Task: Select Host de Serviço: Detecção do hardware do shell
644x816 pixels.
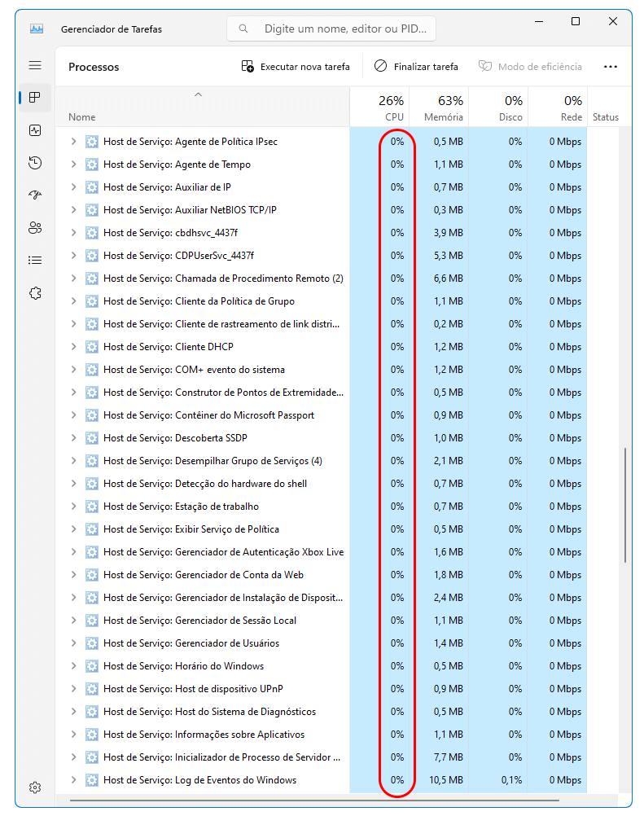Action: [x=321, y=484]
